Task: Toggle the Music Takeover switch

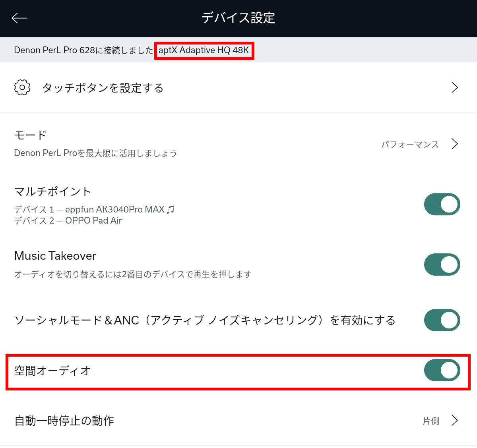Action: tap(442, 265)
